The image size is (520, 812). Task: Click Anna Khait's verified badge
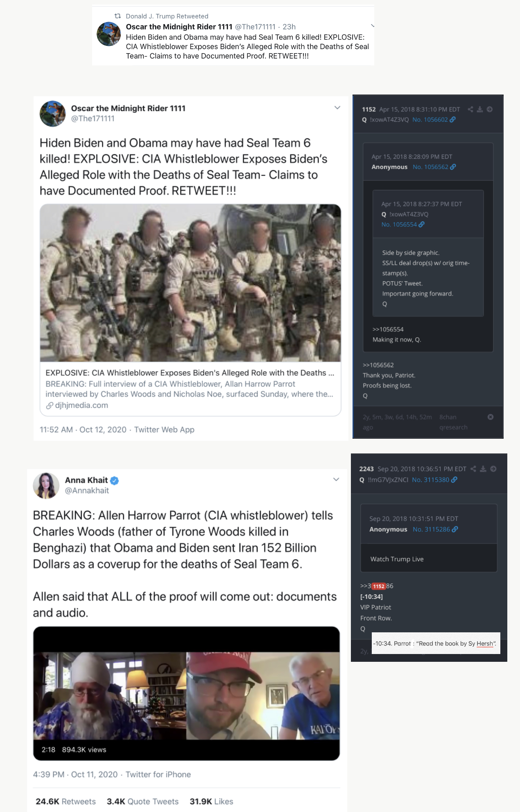115,480
